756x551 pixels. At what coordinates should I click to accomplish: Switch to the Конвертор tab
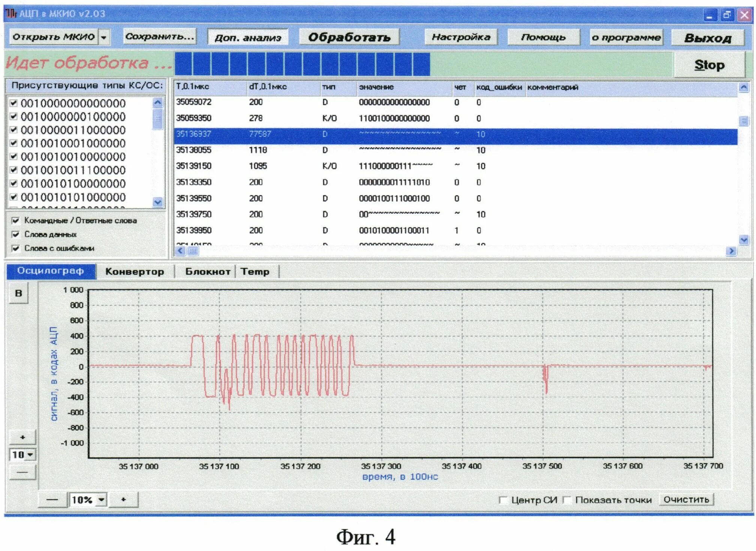coord(135,272)
